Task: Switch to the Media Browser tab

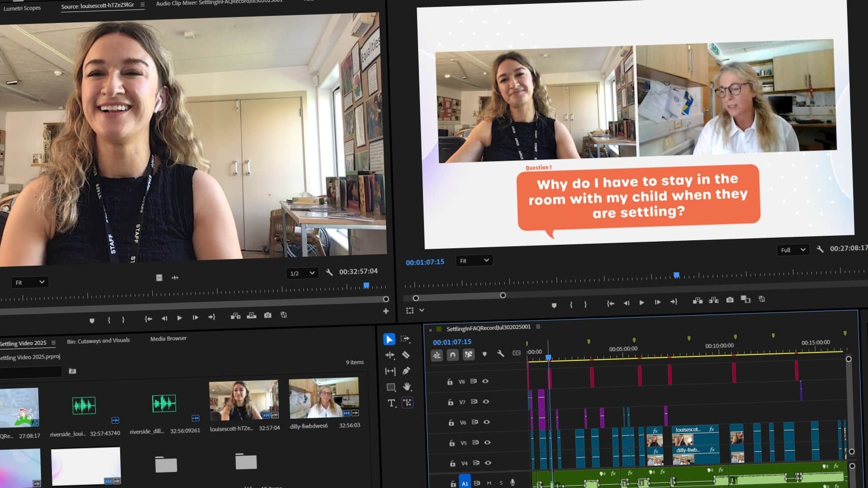Action: (x=168, y=338)
